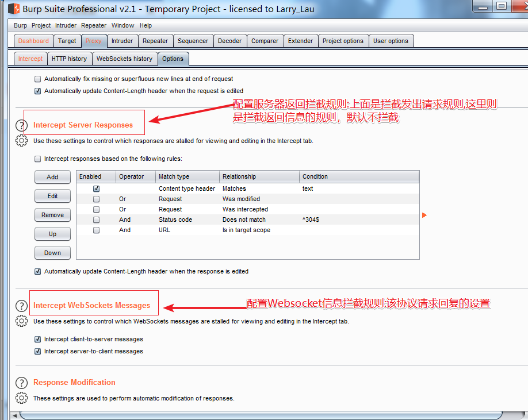The image size is (528, 420).
Task: Enable Request Was intercepted rule
Action: [x=96, y=210]
